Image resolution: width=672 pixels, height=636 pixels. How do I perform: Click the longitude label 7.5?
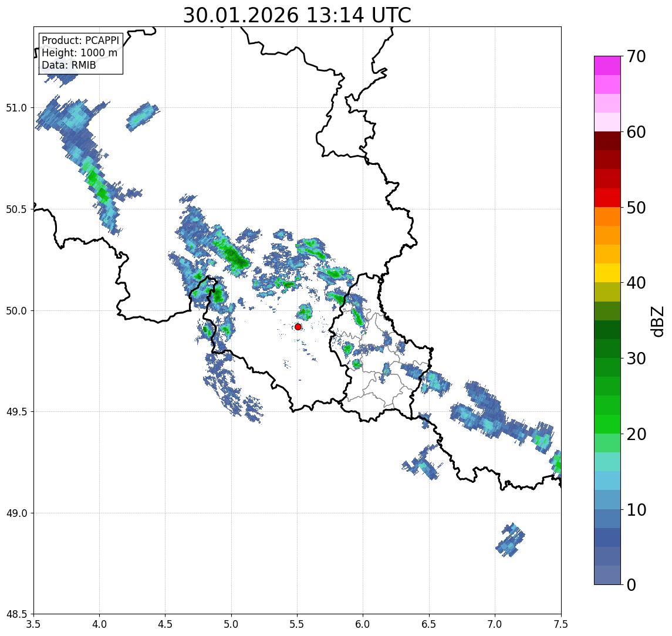pyautogui.click(x=561, y=624)
